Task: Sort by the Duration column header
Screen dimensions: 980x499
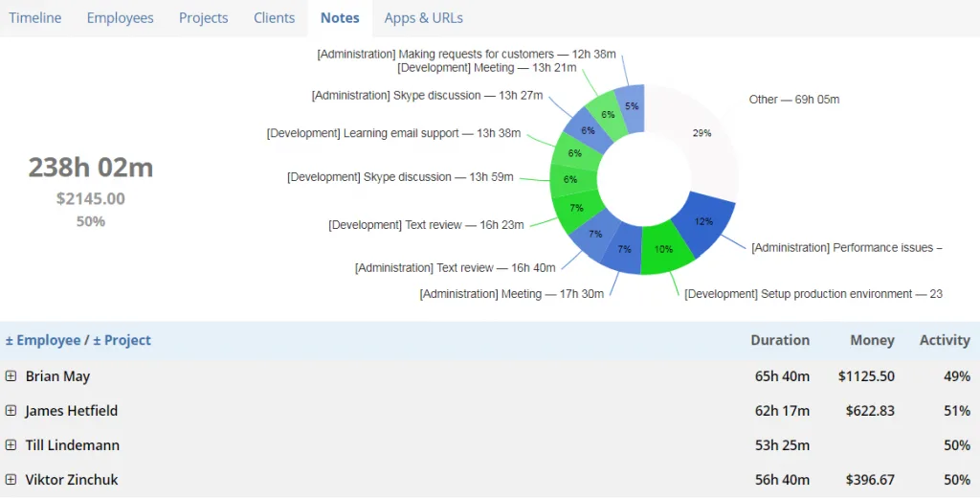Action: (780, 340)
